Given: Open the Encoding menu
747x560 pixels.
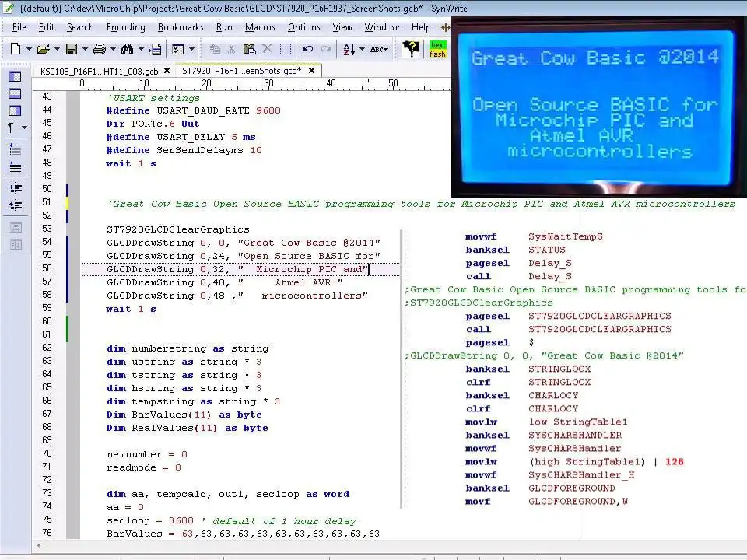Looking at the screenshot, I should 126,27.
